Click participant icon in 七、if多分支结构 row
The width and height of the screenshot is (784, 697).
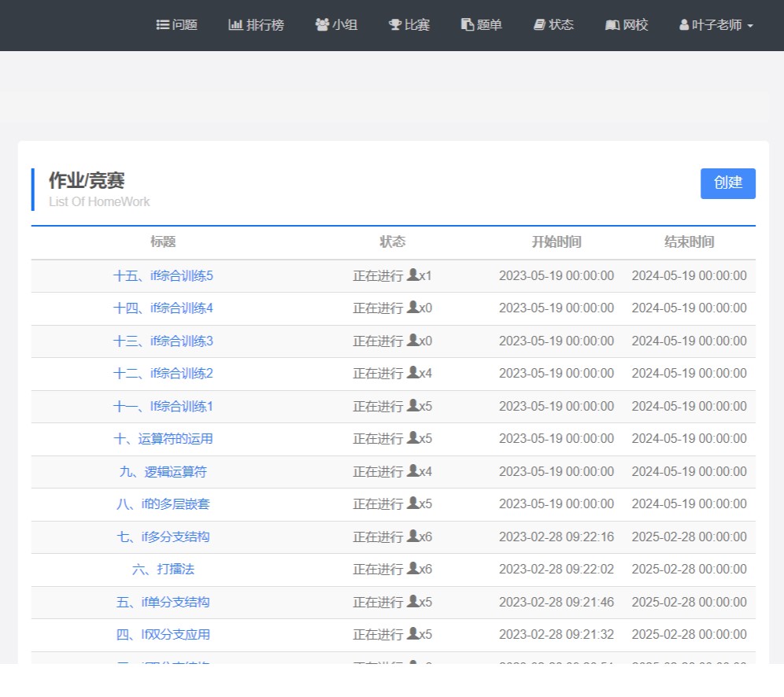coord(413,536)
